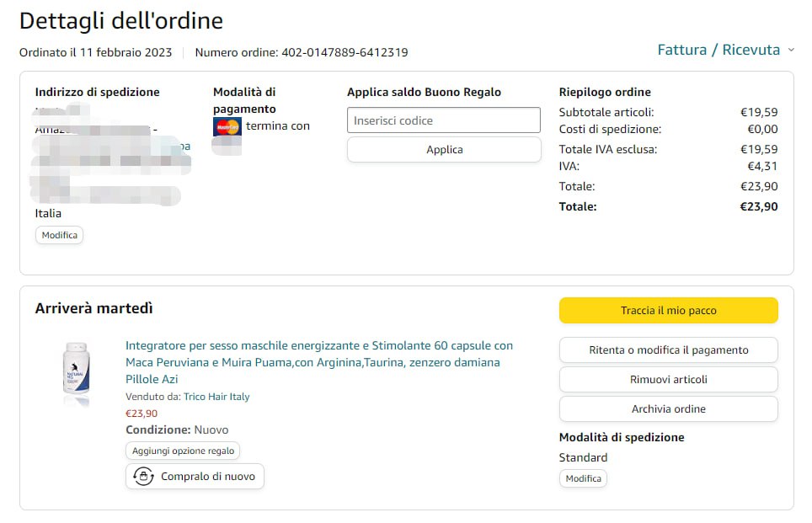The image size is (812, 523).
Task: Click the order number 402-0147889-6412319 text
Action: coord(345,52)
